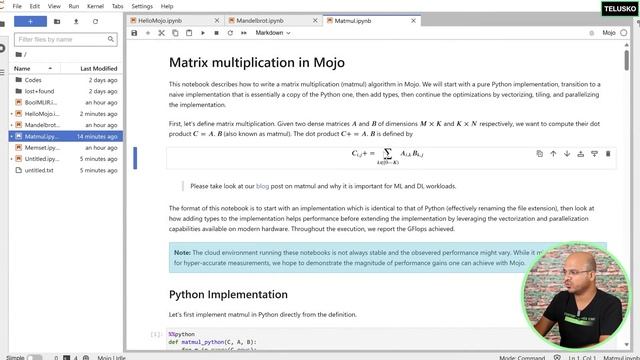Upload files with the upload icon

pyautogui.click(x=76, y=21)
